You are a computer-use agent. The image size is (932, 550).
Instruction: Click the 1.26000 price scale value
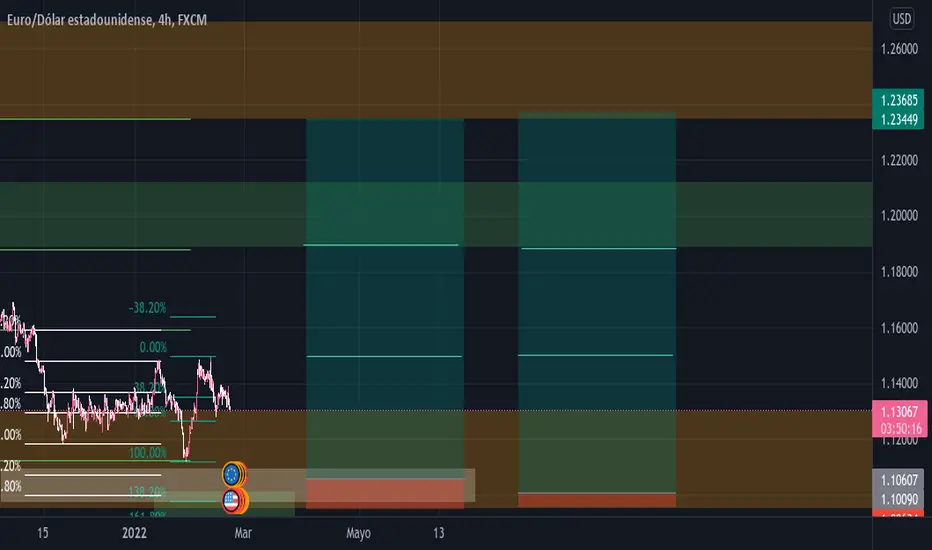[899, 49]
